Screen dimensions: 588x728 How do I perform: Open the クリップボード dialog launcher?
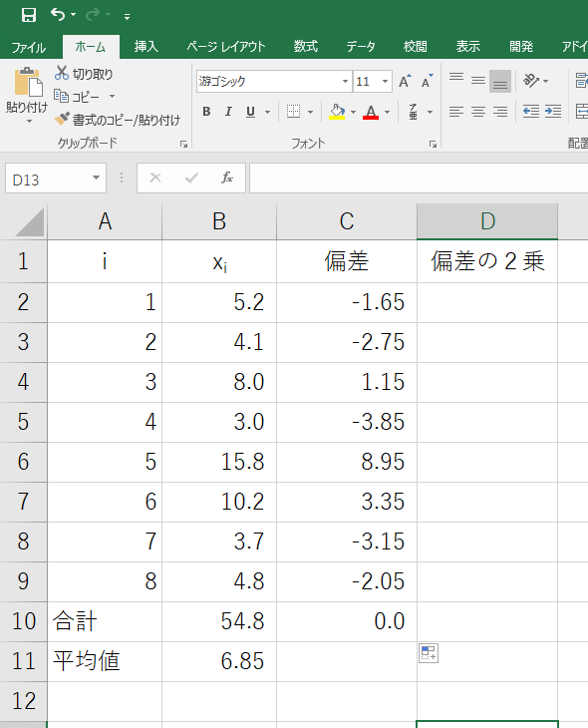183,145
